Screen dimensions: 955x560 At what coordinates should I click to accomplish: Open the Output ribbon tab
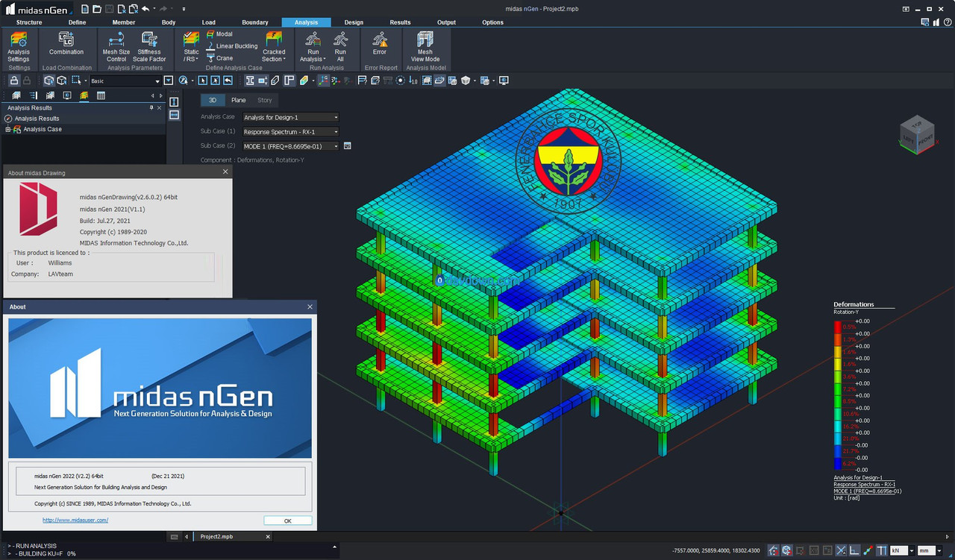(446, 22)
